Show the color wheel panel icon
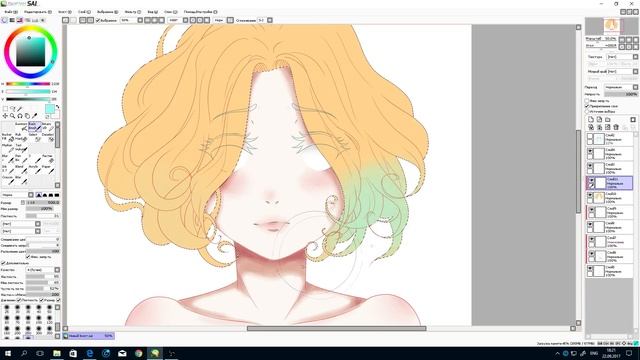Image resolution: width=640 pixels, height=360 pixels. point(4,20)
